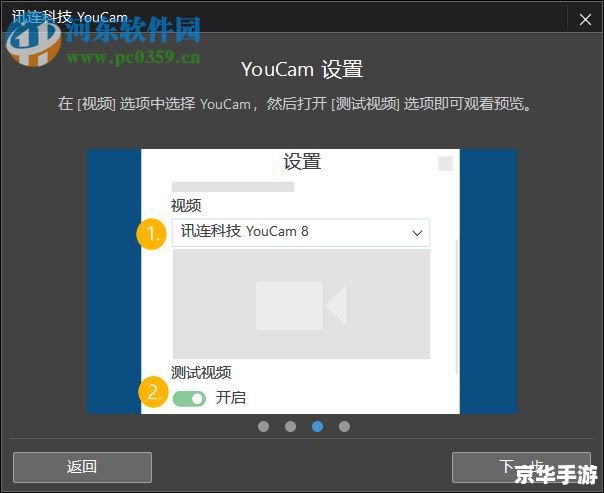
Task: Select the highlighted blue third page dot
Action: click(317, 426)
